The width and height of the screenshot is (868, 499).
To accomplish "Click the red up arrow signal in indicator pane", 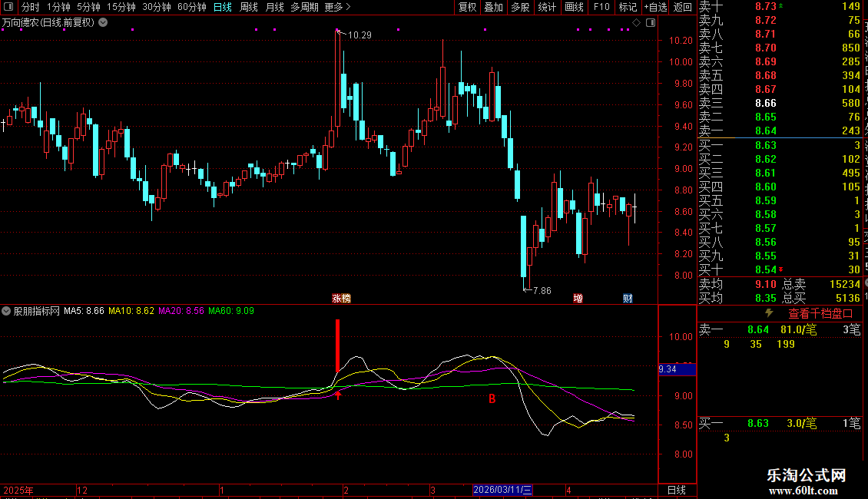I will [x=338, y=394].
